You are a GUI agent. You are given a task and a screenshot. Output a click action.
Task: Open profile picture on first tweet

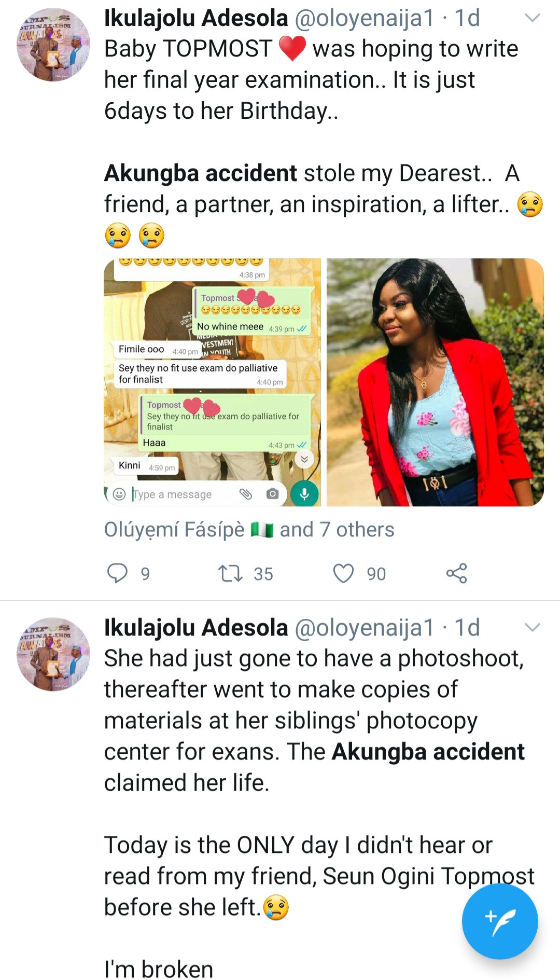53,45
